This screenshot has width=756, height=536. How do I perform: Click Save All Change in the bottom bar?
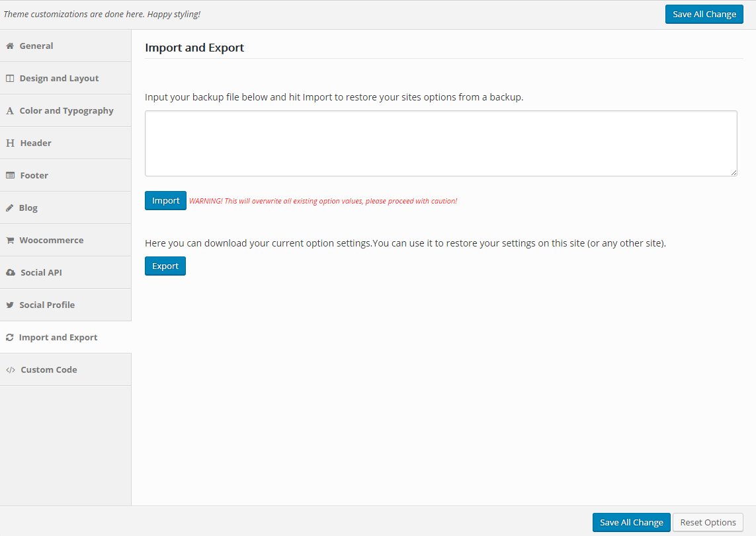[x=631, y=523]
